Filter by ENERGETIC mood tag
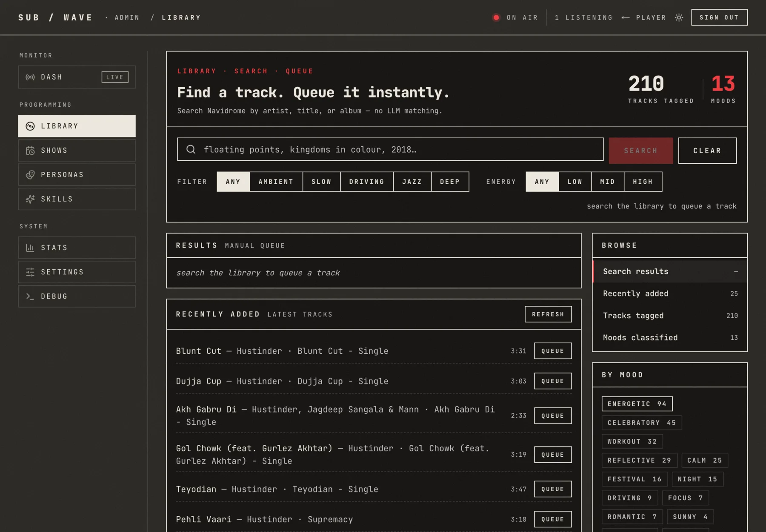 (637, 404)
